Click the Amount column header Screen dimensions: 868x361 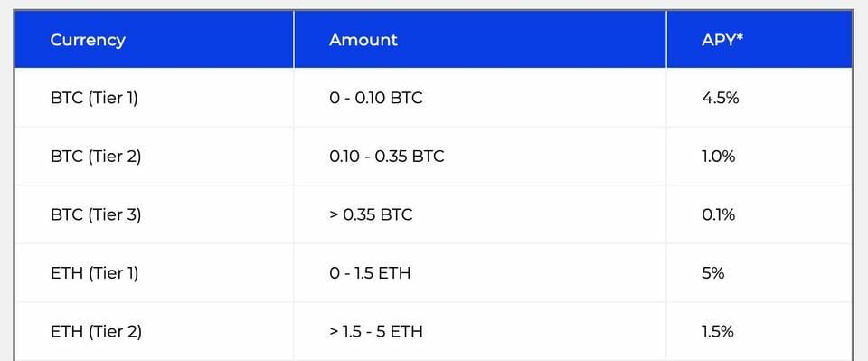pyautogui.click(x=363, y=40)
